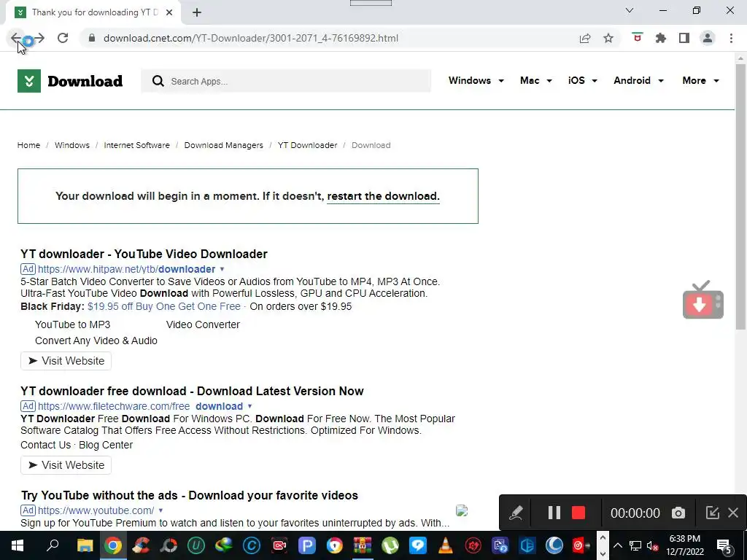The height and width of the screenshot is (560, 747).
Task: Expand youtube.com ad URL arrow
Action: 161,510
